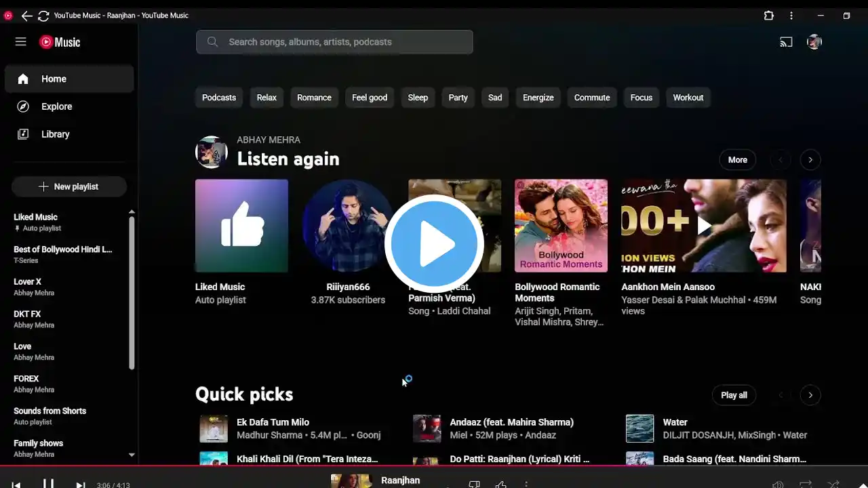Play Ek Dafa Tum Milo thumbnail
The width and height of the screenshot is (868, 488).
coord(214,428)
